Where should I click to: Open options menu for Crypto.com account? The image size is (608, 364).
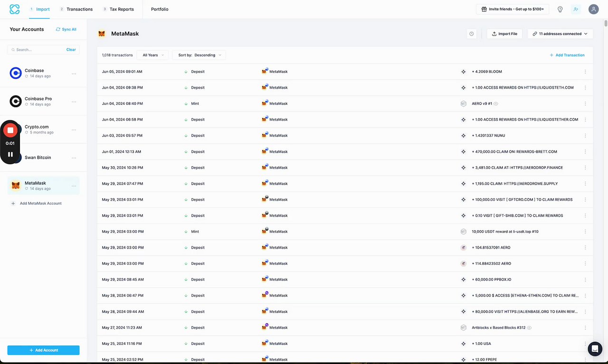click(x=74, y=130)
